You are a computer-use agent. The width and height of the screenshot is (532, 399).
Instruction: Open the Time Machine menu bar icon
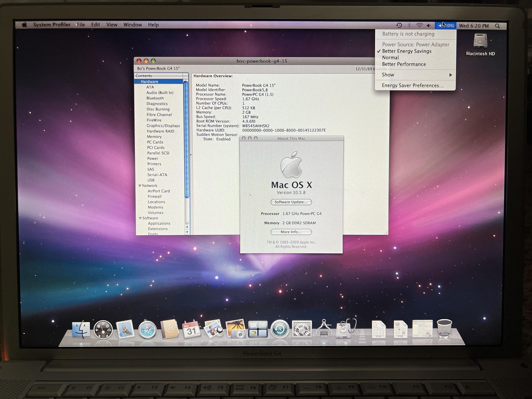pos(399,25)
